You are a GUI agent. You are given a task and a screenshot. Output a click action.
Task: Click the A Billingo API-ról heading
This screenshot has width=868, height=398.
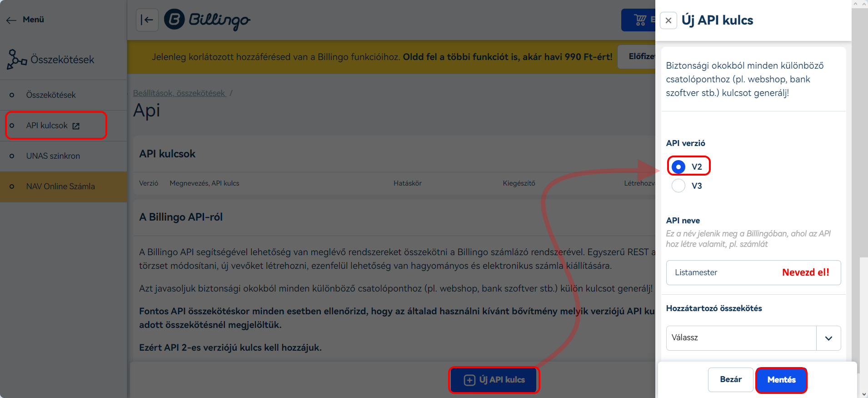[x=181, y=217]
